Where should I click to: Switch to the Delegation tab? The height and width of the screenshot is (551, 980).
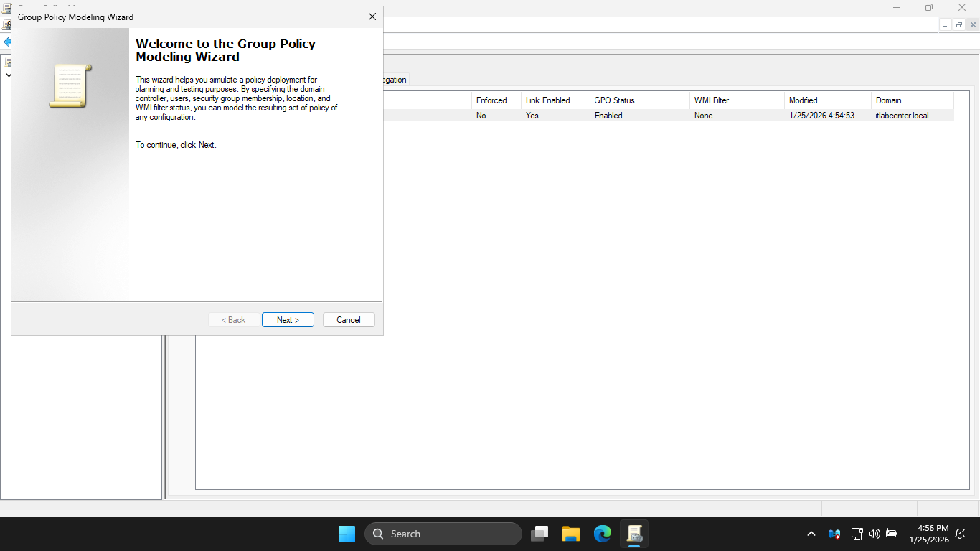pos(395,80)
